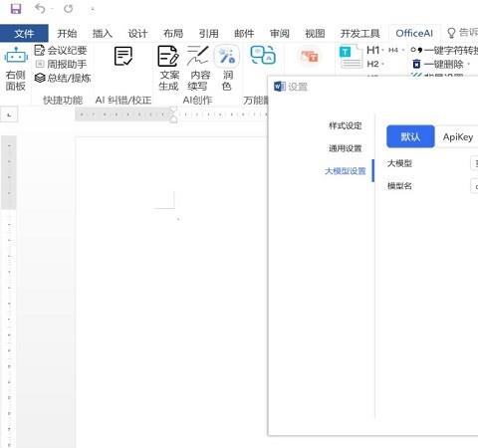478x448 pixels.
Task: Switch to the 布局 ribbon tab
Action: [x=173, y=33]
